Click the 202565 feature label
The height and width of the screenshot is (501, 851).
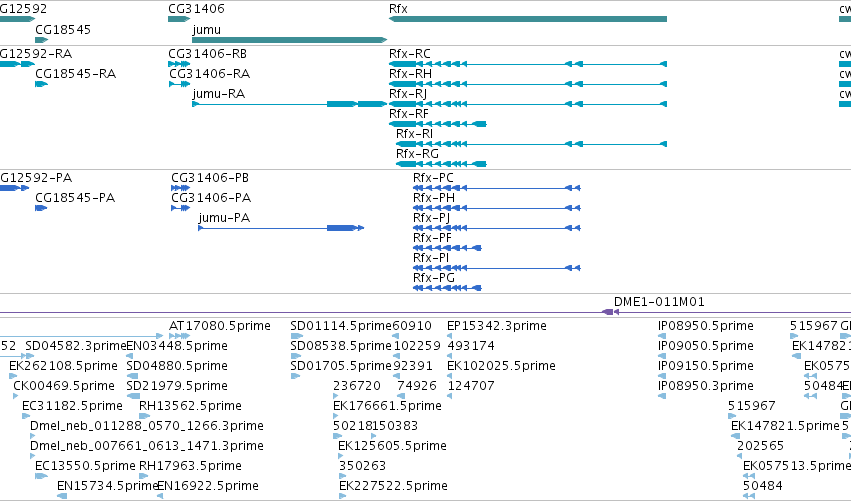tap(761, 447)
